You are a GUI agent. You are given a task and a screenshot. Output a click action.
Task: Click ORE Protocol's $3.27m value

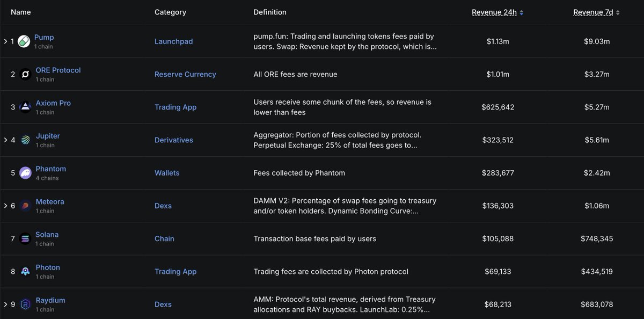597,74
